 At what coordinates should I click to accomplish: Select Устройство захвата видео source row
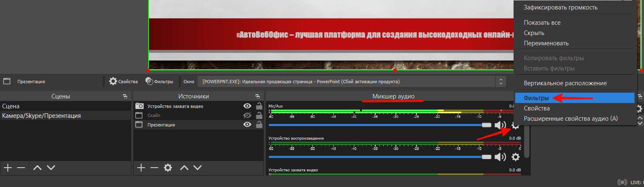pos(199,106)
